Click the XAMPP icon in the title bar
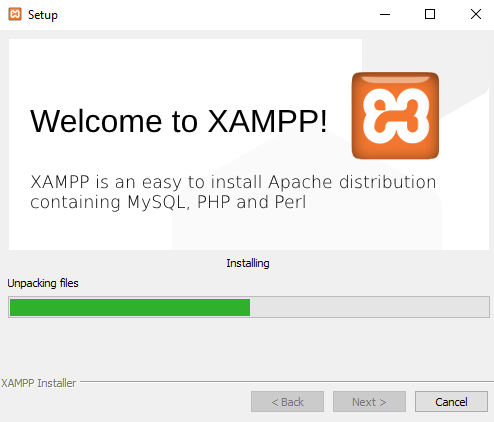Image resolution: width=494 pixels, height=422 pixels. tap(15, 14)
